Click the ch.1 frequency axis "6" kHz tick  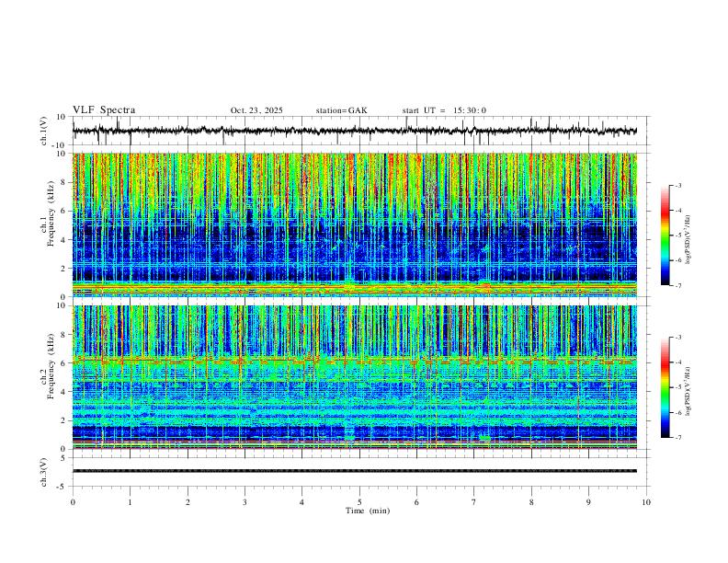(x=64, y=211)
